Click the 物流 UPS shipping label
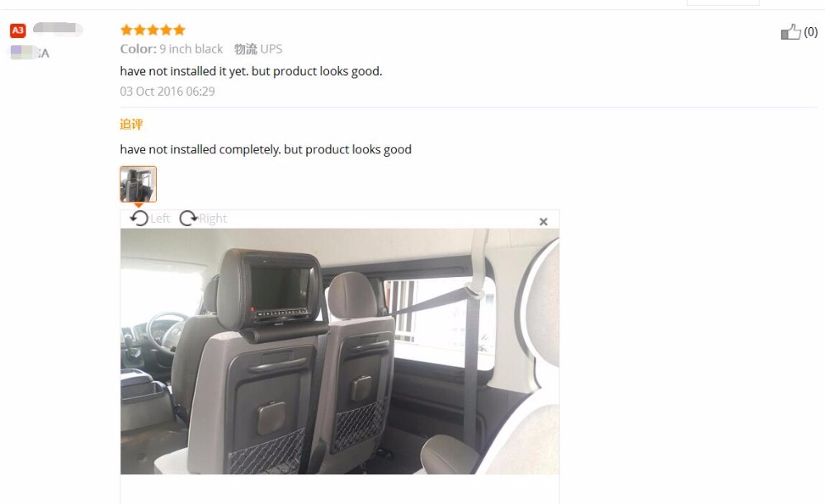The width and height of the screenshot is (825, 504). (258, 49)
